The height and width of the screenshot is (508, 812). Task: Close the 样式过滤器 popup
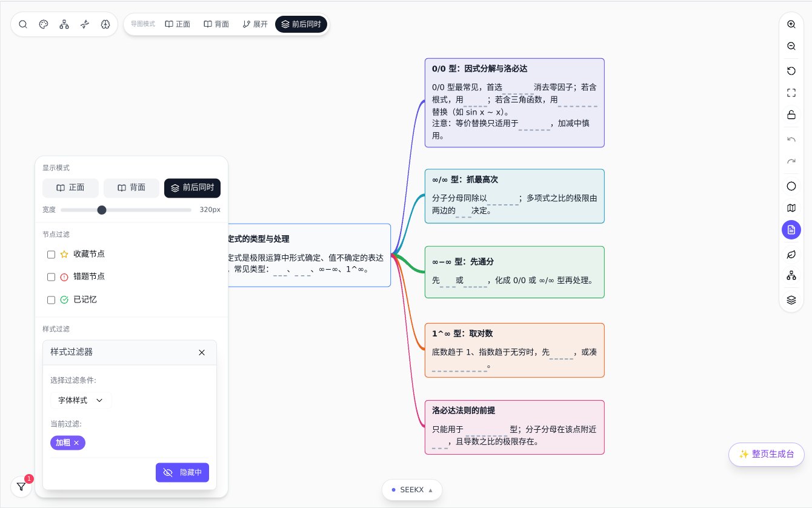tap(202, 352)
